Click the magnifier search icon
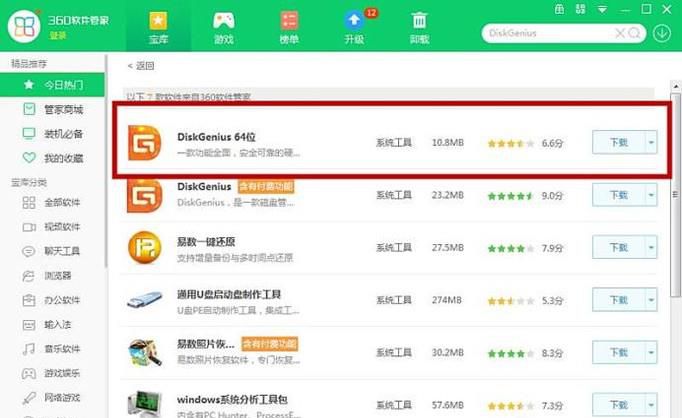Image resolution: width=682 pixels, height=418 pixels. [635, 33]
